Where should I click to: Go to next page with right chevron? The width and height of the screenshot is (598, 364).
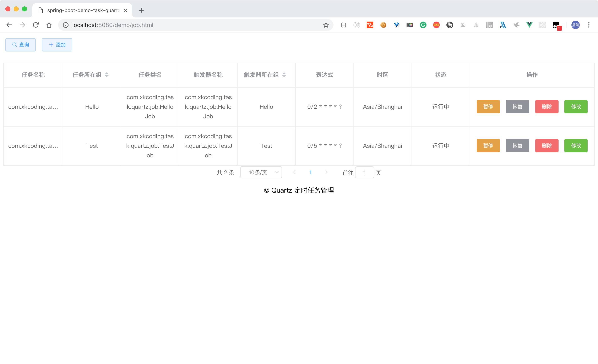click(x=326, y=172)
